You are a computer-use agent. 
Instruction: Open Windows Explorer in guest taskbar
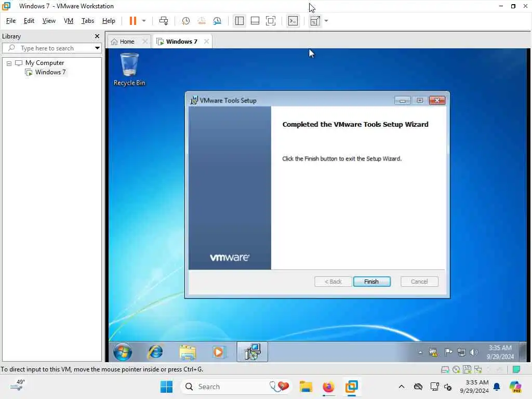point(188,352)
